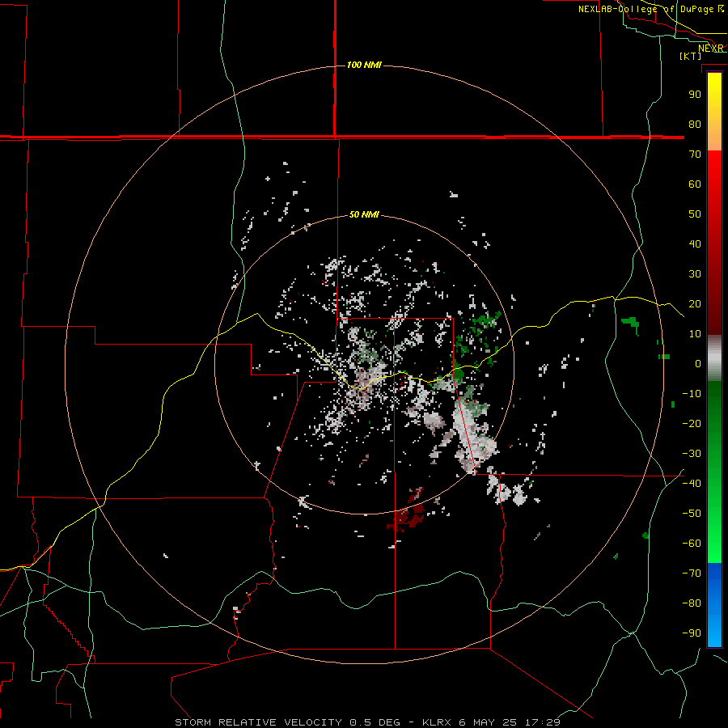
Task: Click the 70 value on the velocity scale
Action: point(695,154)
